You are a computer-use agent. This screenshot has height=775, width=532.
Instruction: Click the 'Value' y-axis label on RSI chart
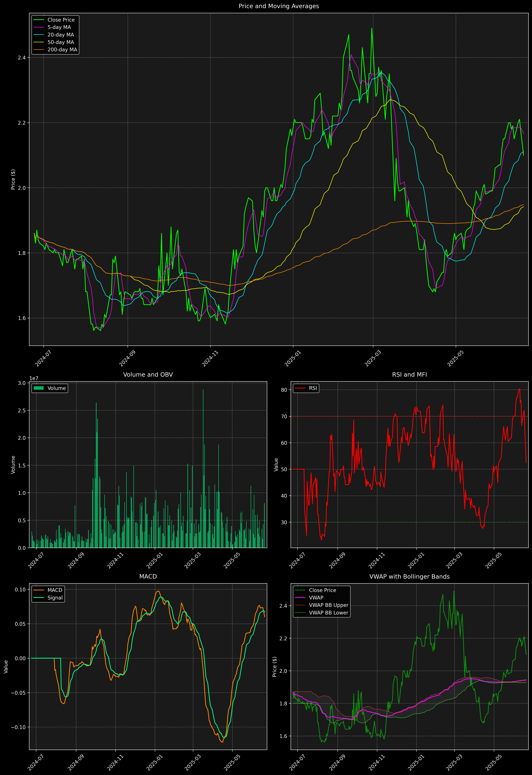pyautogui.click(x=276, y=464)
